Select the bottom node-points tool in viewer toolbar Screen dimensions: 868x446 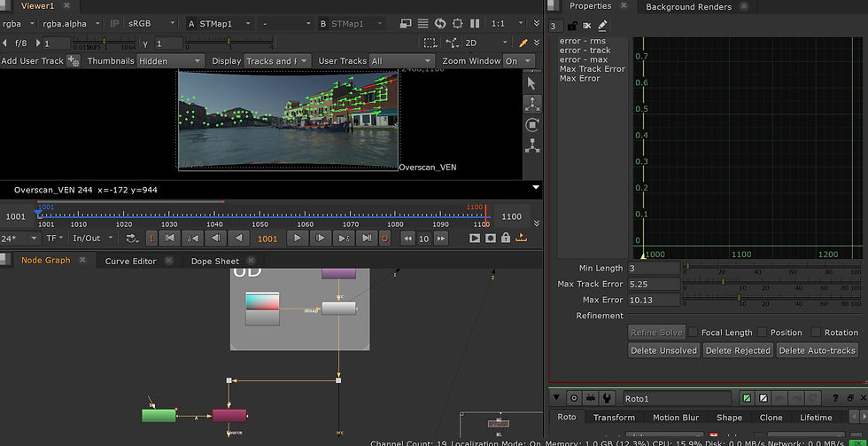click(532, 145)
